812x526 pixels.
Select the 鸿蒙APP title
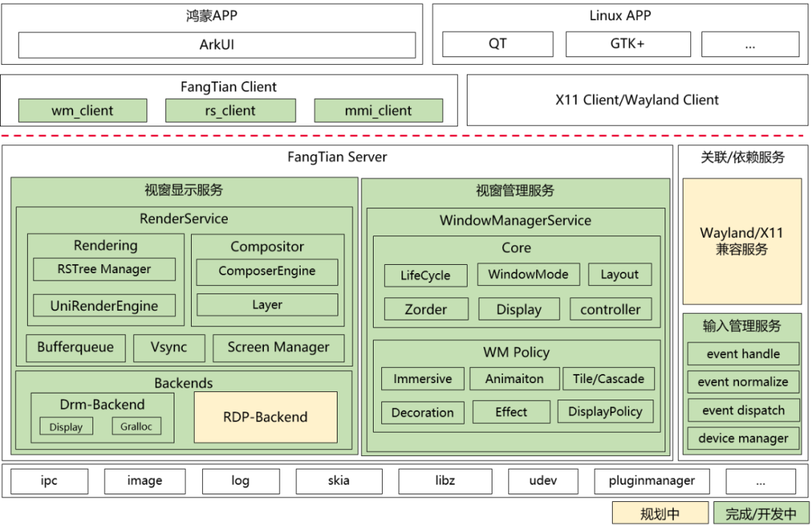(212, 16)
